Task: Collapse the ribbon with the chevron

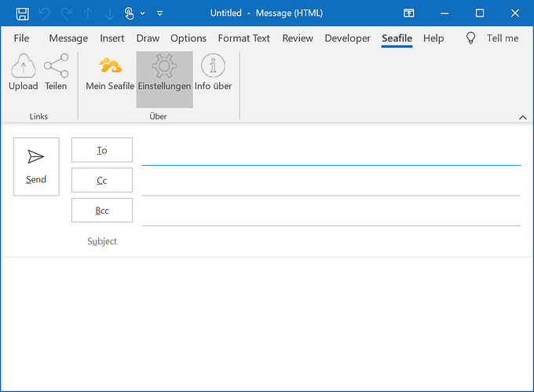Action: pos(522,118)
